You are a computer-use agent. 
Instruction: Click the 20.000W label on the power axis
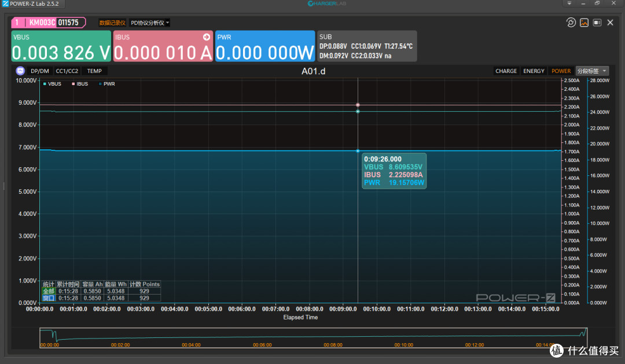(600, 144)
